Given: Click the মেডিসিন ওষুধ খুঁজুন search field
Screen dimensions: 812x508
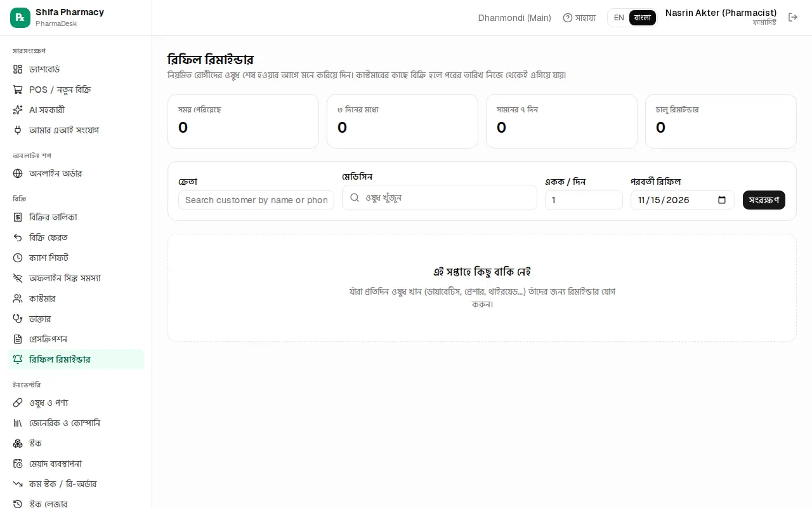Looking at the screenshot, I should click(440, 197).
